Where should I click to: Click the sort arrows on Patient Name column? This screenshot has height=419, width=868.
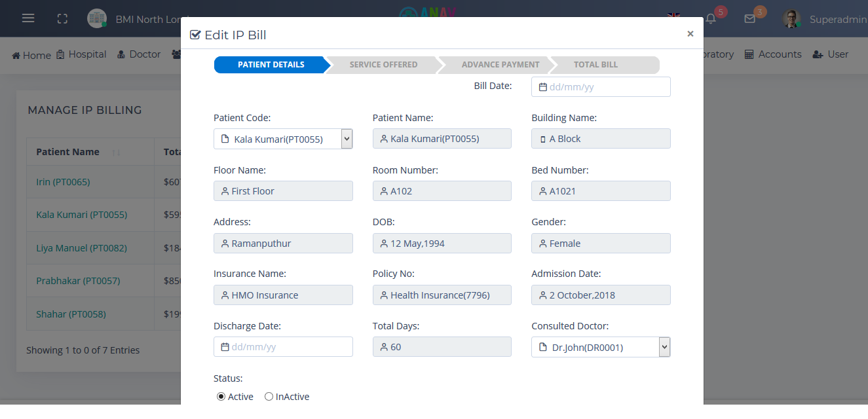pos(116,153)
